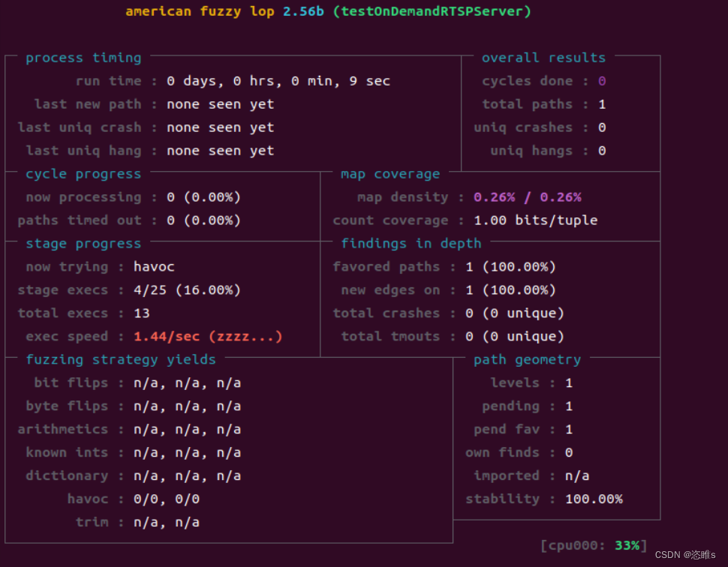Click the 'stability' label
Viewport: 728px width, 567px height.
[502, 499]
